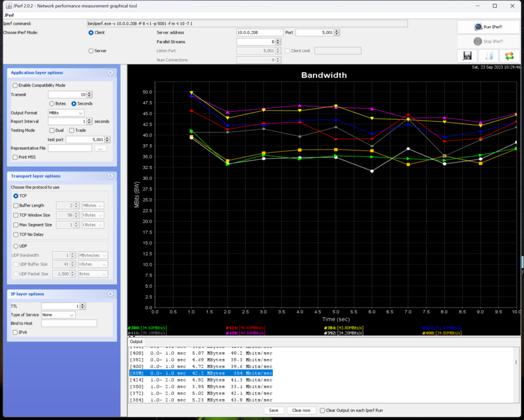The image size is (524, 420).
Task: Open the Buffer Length unit dropdown
Action: pos(93,206)
